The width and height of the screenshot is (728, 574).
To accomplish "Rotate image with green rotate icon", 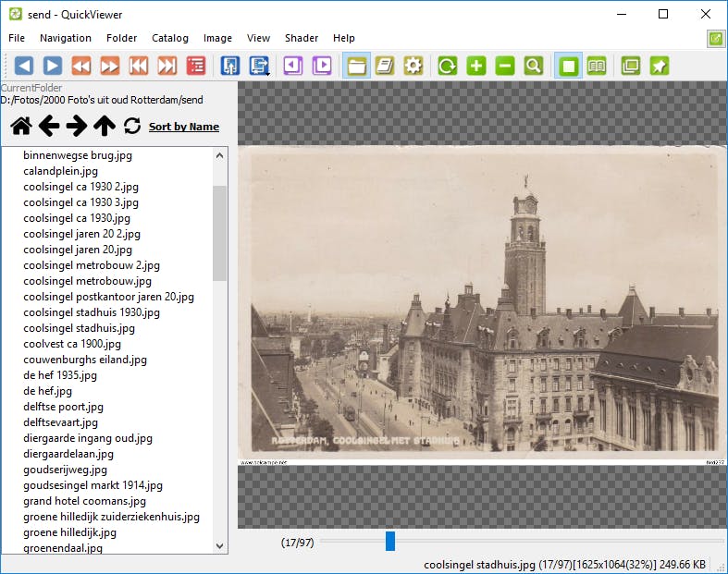I will [x=448, y=66].
